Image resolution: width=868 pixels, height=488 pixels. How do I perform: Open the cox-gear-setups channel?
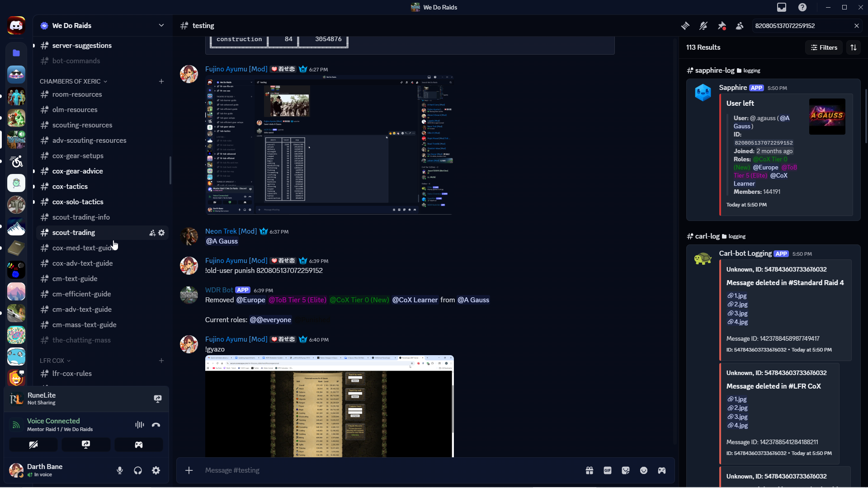pyautogui.click(x=78, y=156)
